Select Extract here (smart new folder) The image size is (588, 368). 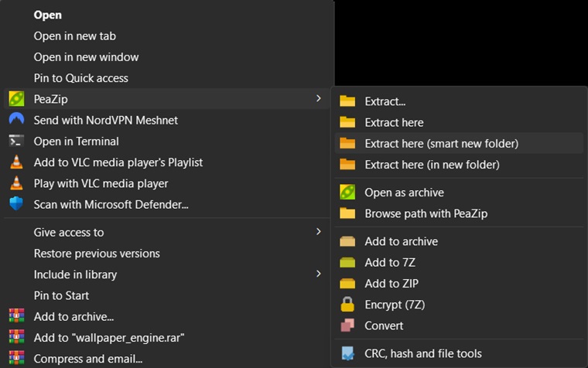pyautogui.click(x=459, y=143)
